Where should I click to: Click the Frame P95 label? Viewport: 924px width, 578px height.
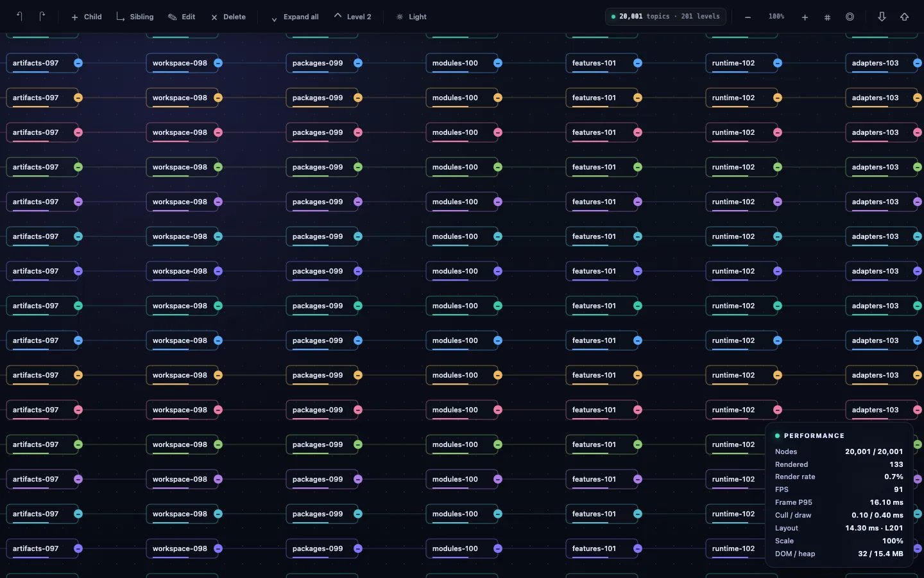793,502
